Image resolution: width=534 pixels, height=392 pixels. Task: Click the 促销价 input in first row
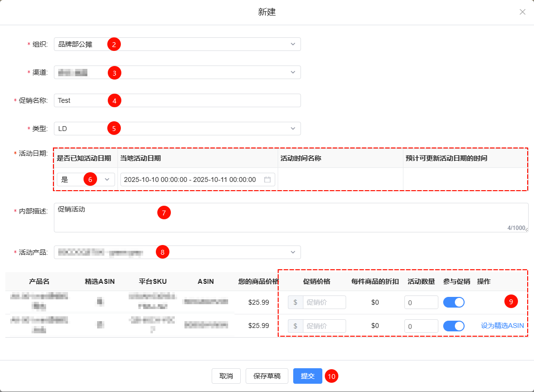pyautogui.click(x=324, y=302)
